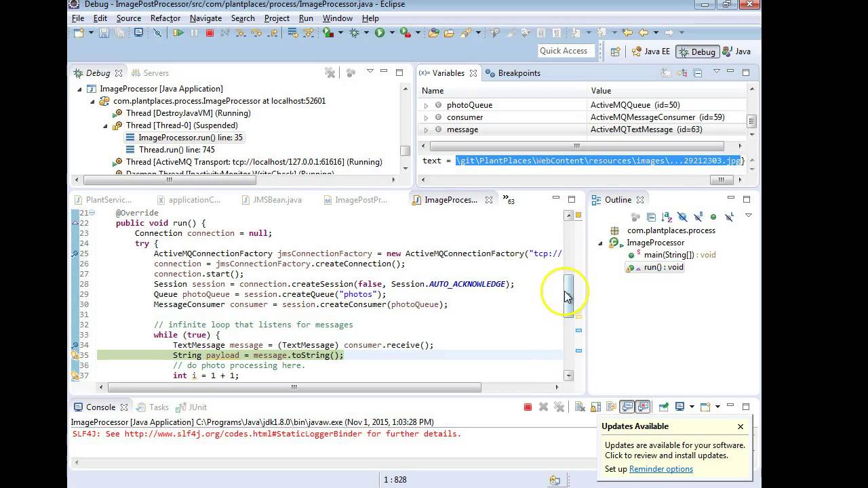Screen dimensions: 868x488
Task: Terminate the debug session with the toolbar stop icon
Action: tap(210, 33)
